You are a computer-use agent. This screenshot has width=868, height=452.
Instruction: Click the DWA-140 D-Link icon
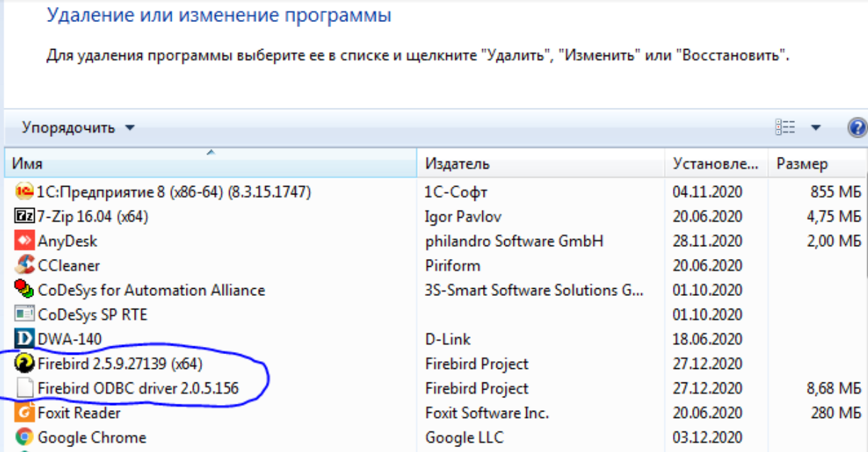point(24,339)
